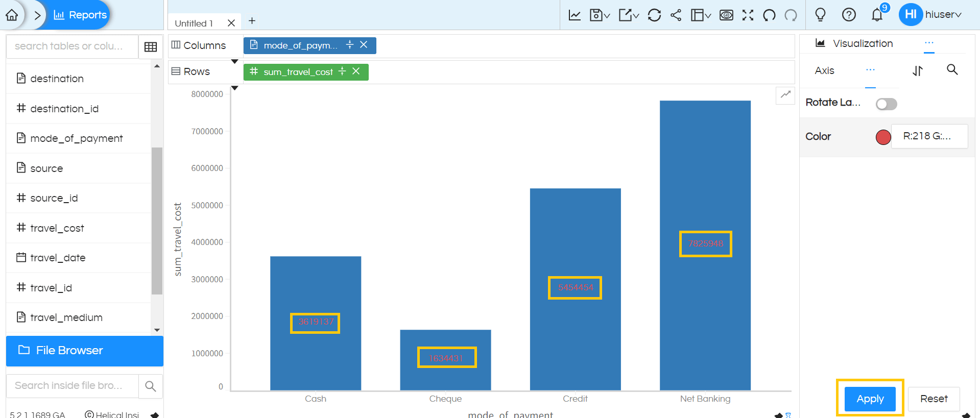Select the mode_of_payment column in list
The image size is (980, 418).
click(x=79, y=138)
